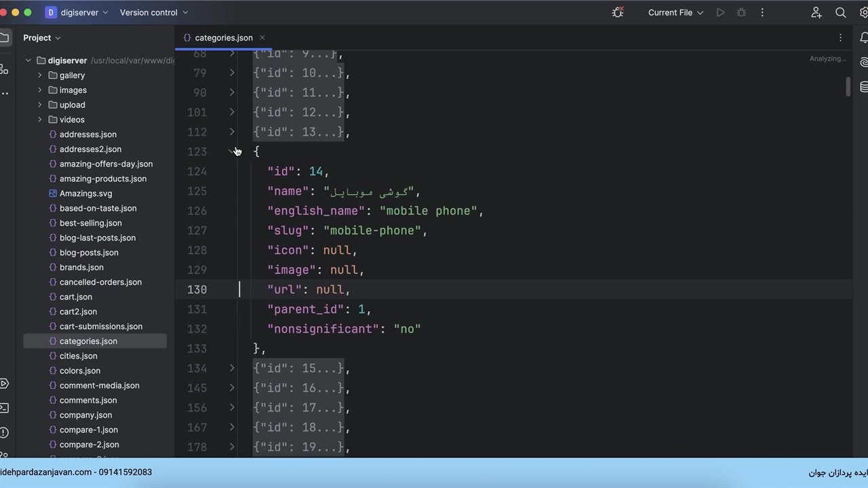Open the Database tool window icon
Viewport: 868px width, 488px height.
click(864, 87)
